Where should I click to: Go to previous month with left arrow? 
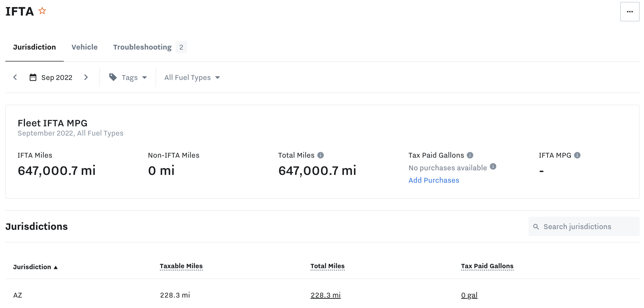(15, 77)
